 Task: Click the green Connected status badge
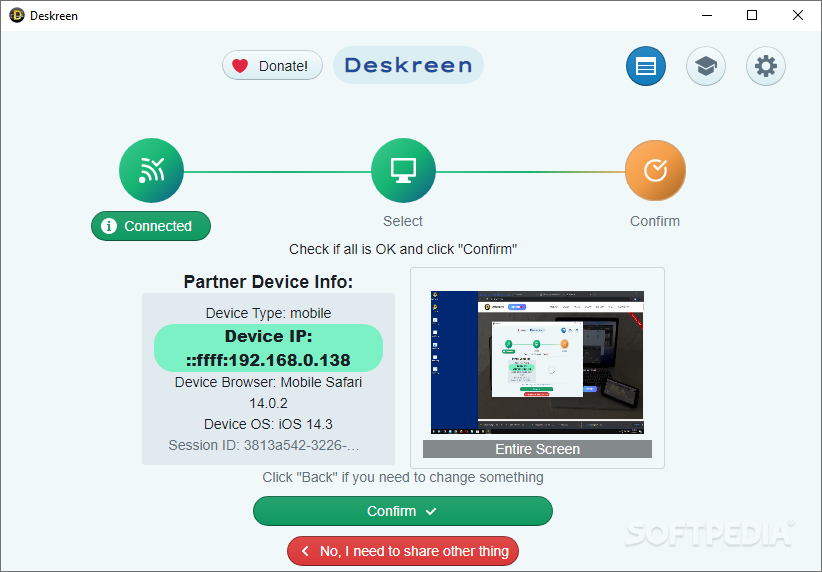point(151,226)
